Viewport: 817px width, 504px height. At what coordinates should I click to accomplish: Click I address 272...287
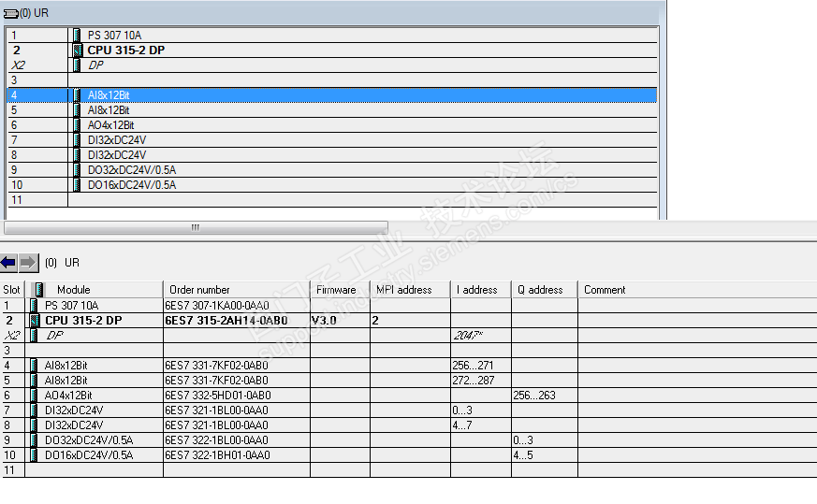473,380
